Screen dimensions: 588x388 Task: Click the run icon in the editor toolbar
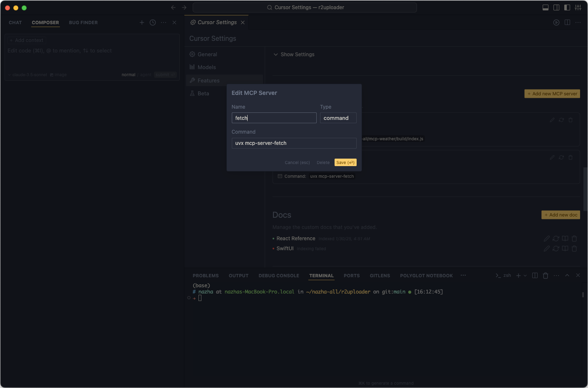coord(556,22)
